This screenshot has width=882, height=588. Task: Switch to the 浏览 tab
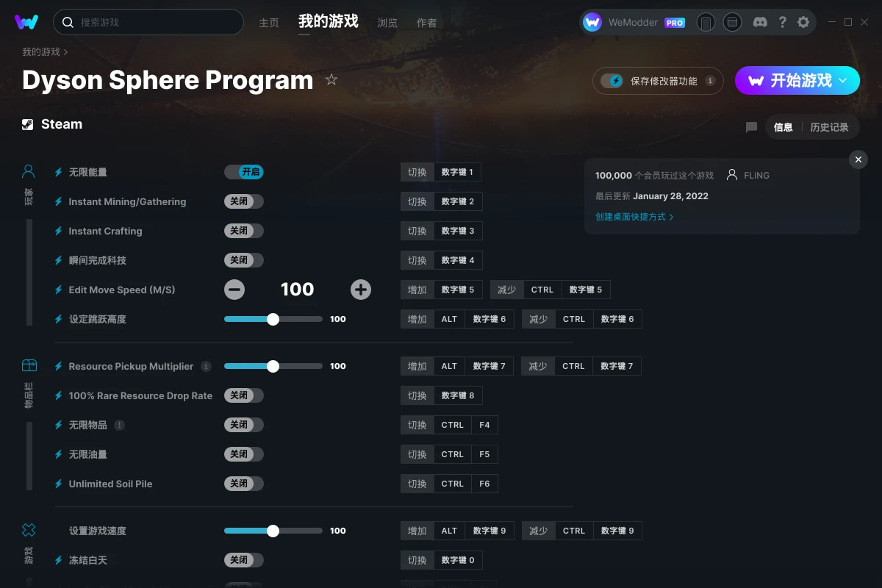(387, 23)
